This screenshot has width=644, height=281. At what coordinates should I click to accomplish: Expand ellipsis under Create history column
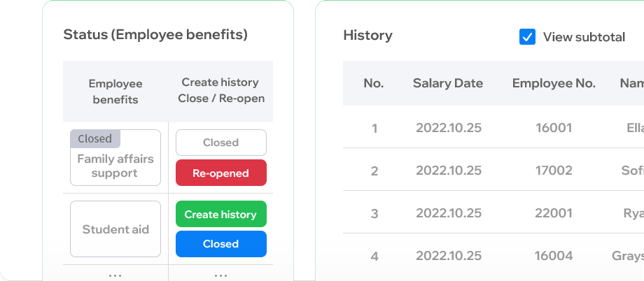221,275
